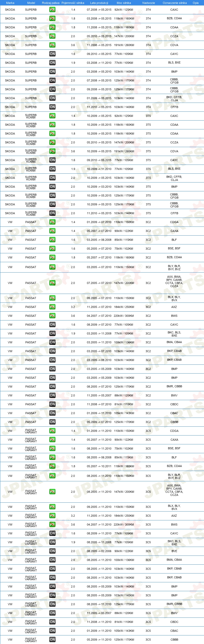Click petrol icon in Superb 1.4 CAXC 3T4 row
Viewport: 204px width, 644px height.
[52, 10]
